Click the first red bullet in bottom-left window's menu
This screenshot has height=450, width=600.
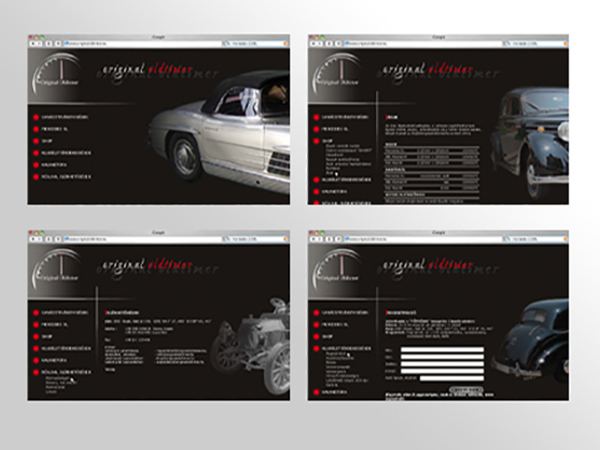click(x=36, y=313)
